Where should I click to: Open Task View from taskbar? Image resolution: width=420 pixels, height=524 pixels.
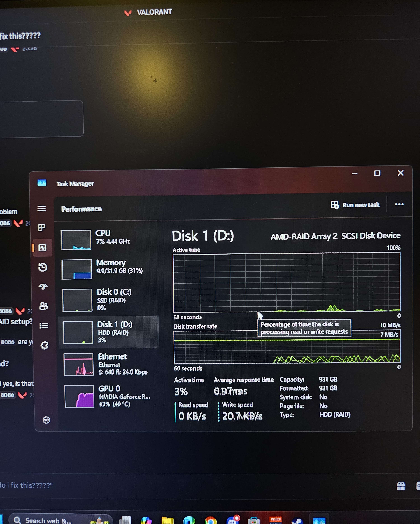coord(125,520)
